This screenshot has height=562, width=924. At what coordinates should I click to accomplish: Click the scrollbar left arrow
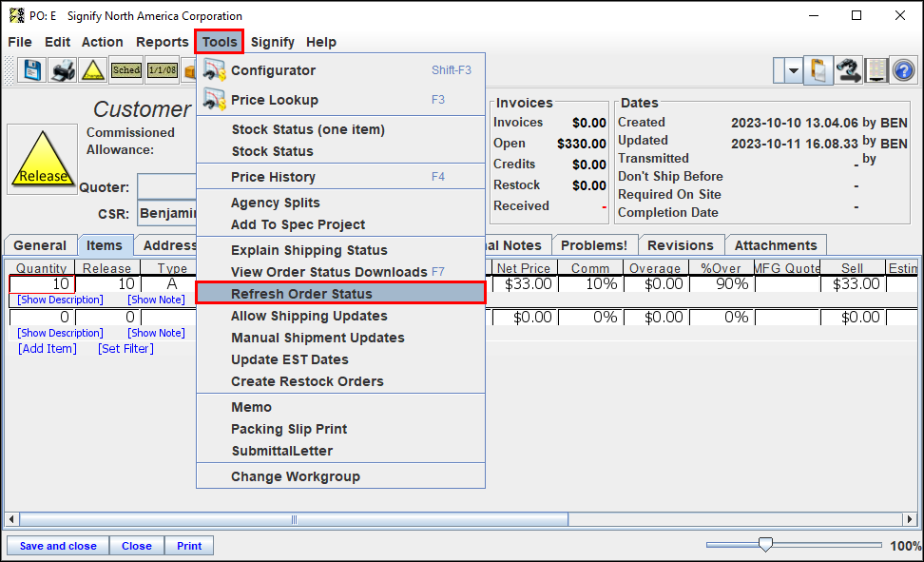click(x=11, y=519)
